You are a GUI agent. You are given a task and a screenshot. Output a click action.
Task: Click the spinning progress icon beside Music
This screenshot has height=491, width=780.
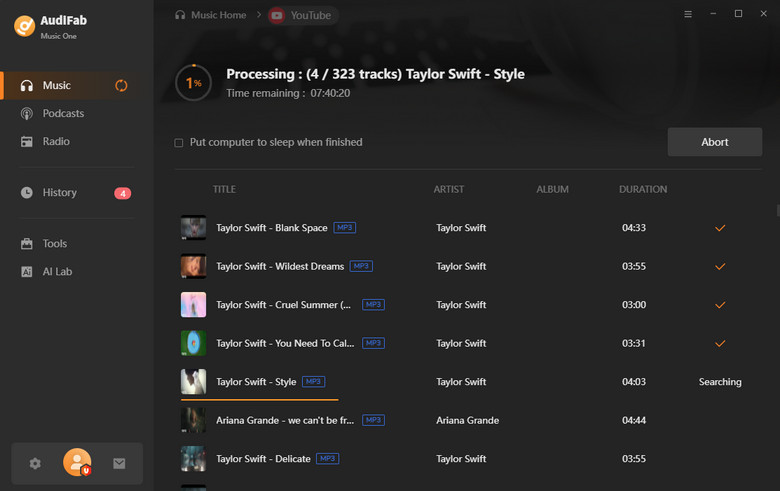(121, 86)
